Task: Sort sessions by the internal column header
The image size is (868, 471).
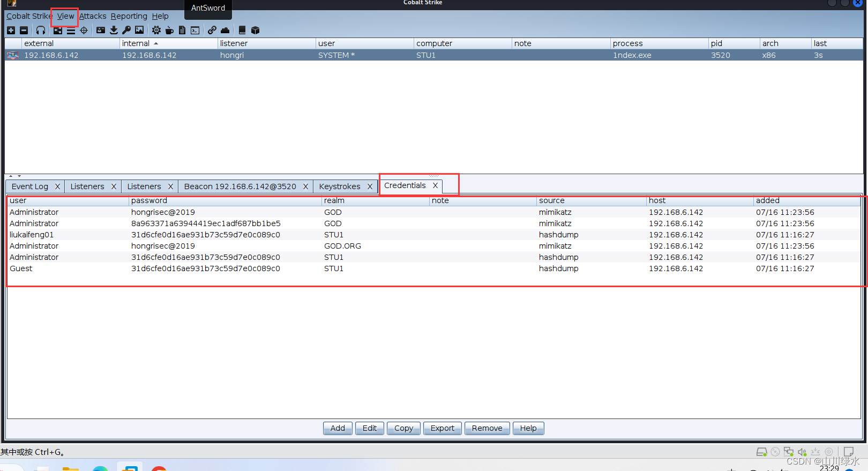Action: [x=169, y=43]
